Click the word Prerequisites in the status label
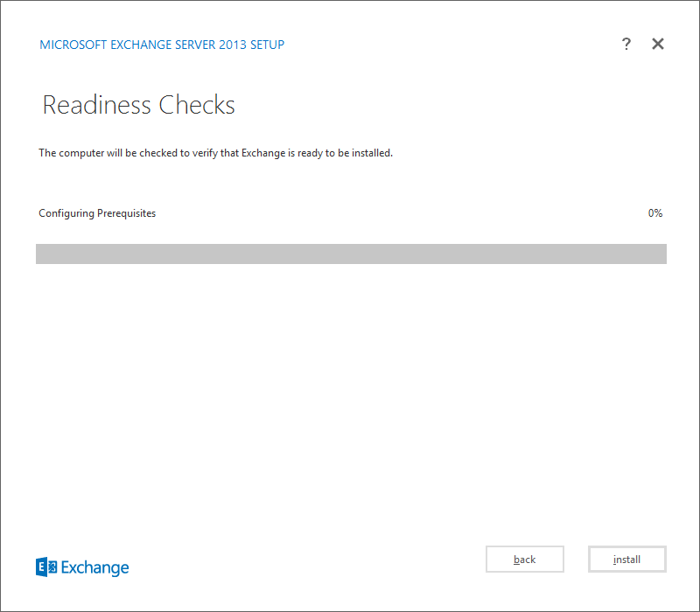This screenshot has height=612, width=700. click(124, 213)
